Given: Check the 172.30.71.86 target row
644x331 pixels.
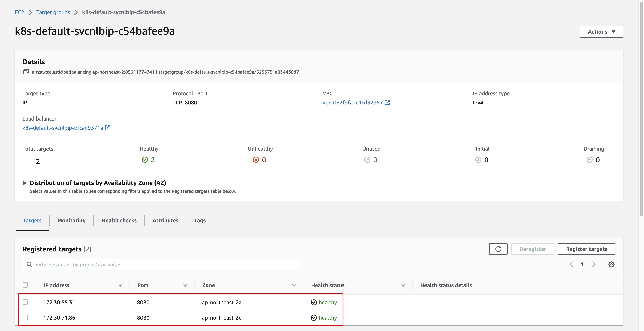Looking at the screenshot, I should [25, 317].
